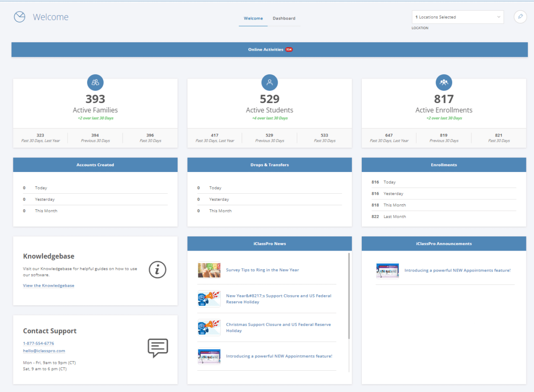Click the Active Enrollments people icon
Image resolution: width=534 pixels, height=392 pixels.
point(444,82)
